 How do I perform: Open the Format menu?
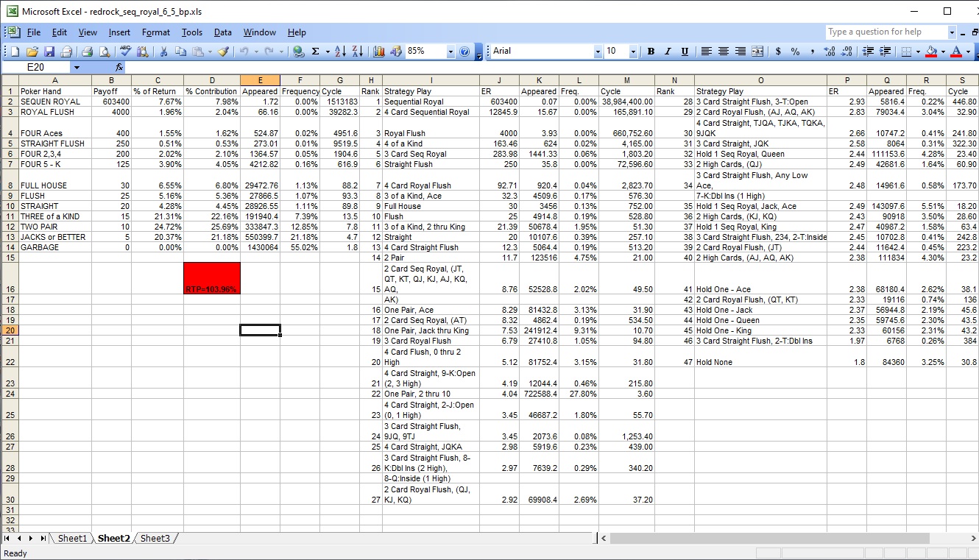(x=156, y=32)
